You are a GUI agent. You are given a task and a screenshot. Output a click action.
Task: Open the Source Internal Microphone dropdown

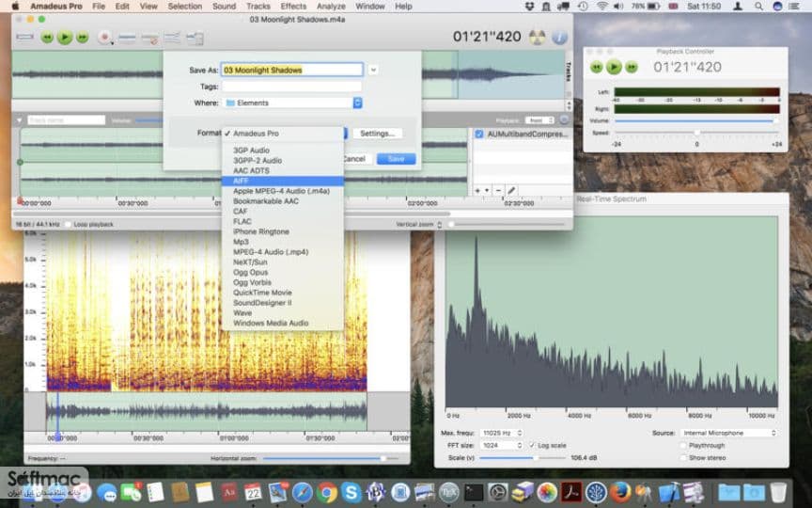pyautogui.click(x=728, y=433)
